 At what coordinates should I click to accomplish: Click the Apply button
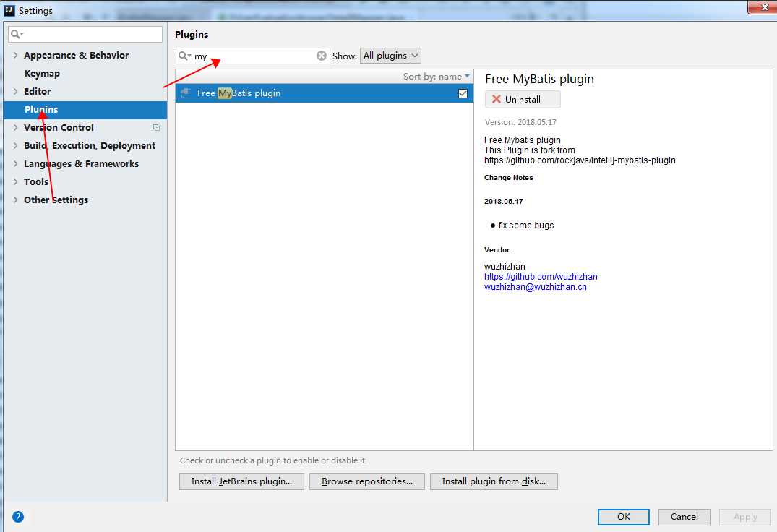[745, 517]
